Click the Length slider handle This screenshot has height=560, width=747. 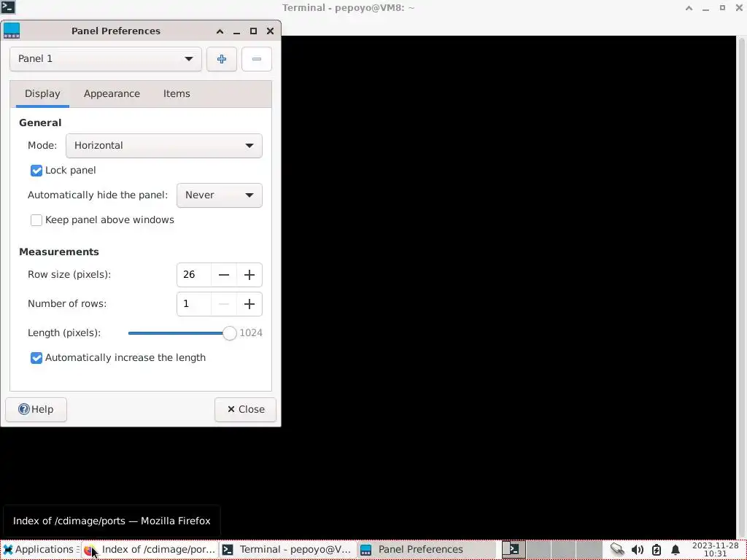click(230, 332)
